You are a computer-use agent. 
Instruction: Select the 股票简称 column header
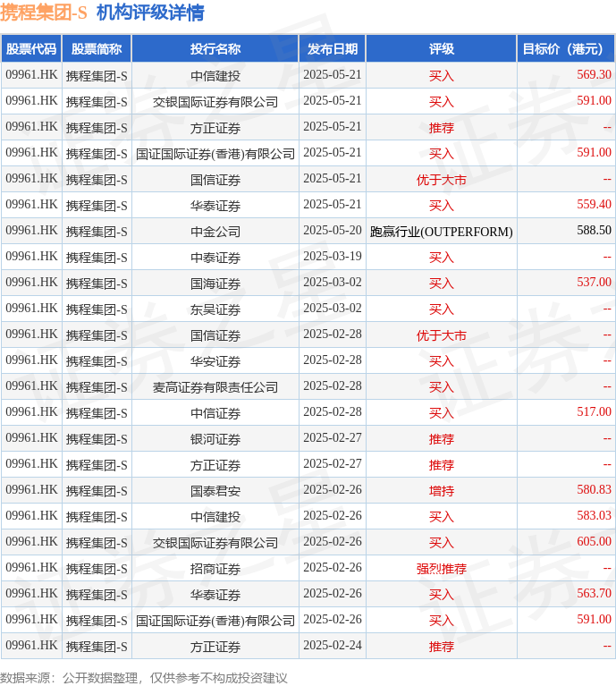[97, 49]
